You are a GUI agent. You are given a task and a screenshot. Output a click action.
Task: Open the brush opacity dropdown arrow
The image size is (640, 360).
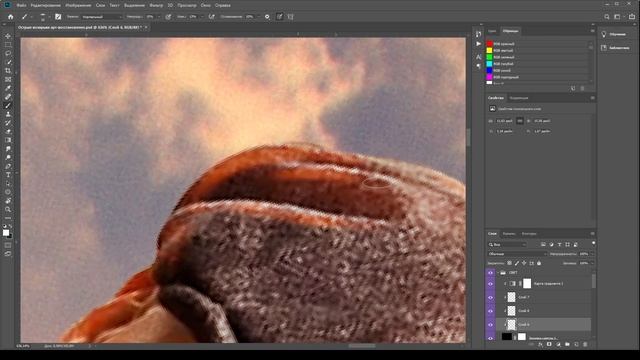pyautogui.click(x=158, y=17)
